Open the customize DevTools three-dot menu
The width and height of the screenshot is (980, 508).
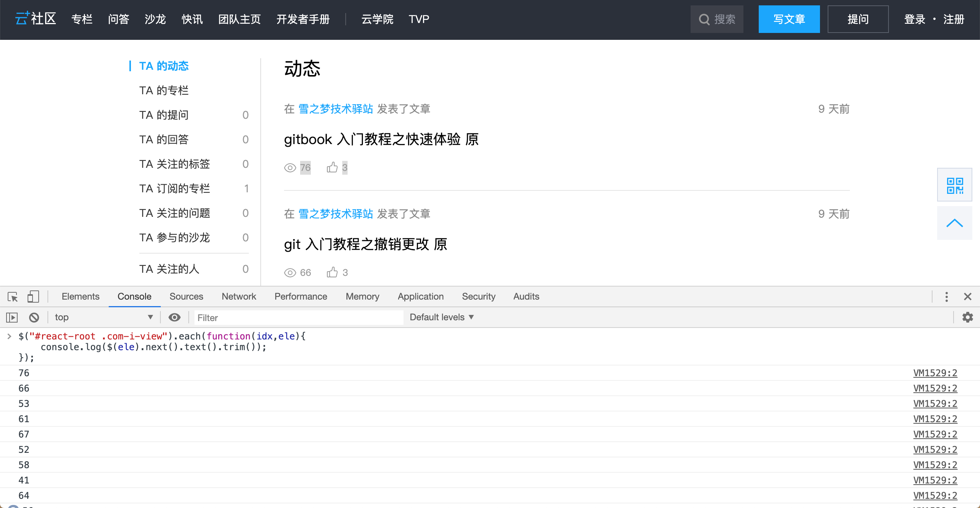click(x=946, y=296)
